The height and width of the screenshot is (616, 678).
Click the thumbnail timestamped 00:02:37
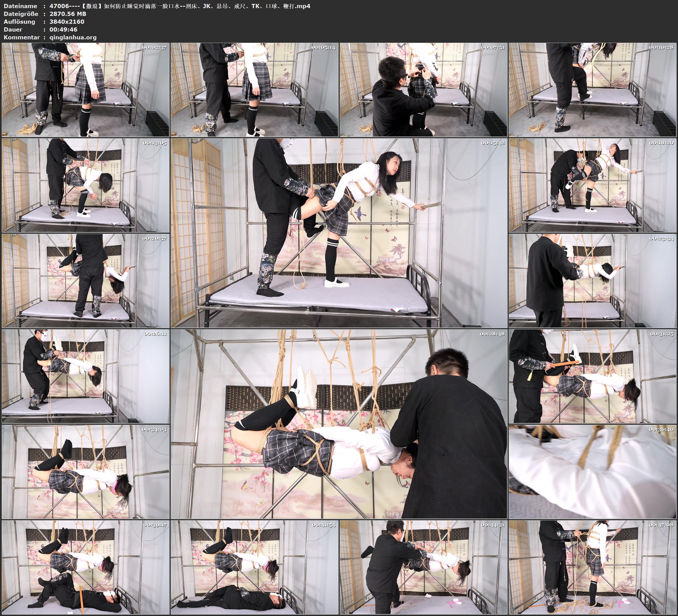click(85, 90)
